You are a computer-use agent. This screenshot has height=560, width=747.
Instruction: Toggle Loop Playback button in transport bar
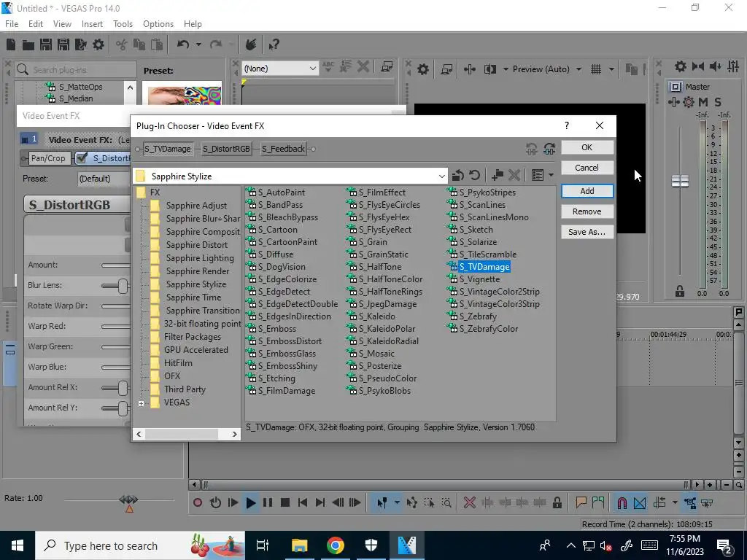[215, 502]
